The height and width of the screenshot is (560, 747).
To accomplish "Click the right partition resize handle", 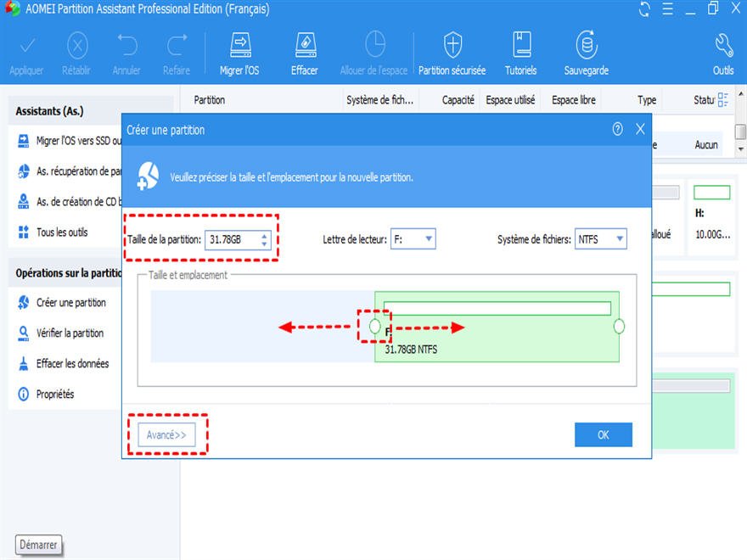I will coord(619,326).
